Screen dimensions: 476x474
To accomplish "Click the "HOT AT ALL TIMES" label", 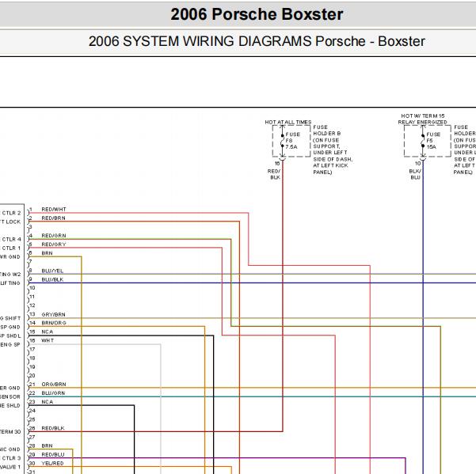I will [288, 122].
